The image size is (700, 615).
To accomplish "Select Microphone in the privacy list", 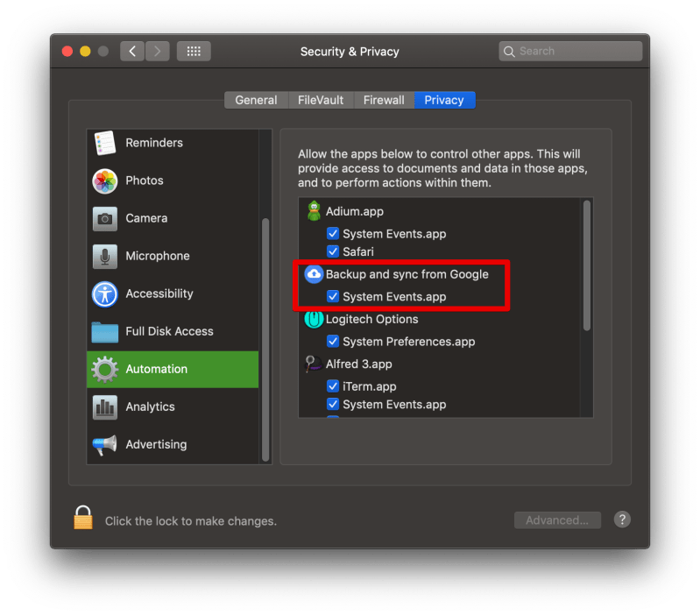I will click(x=173, y=256).
